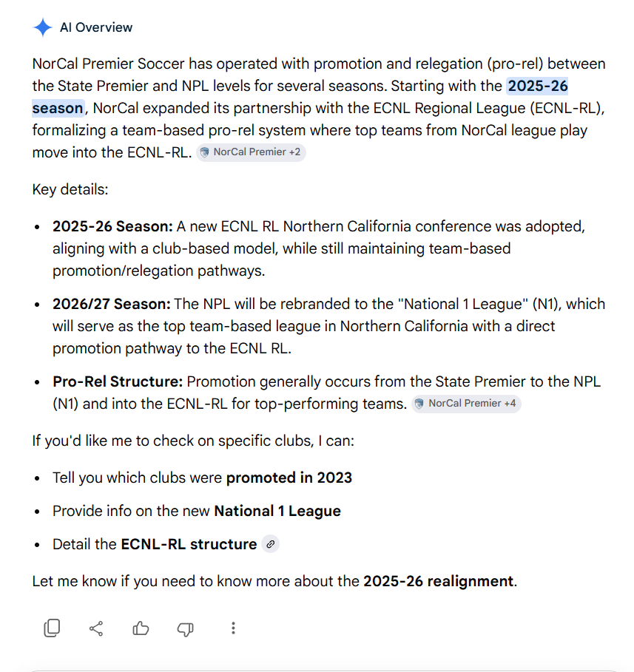634x672 pixels.
Task: Click the shield icon in NorCal Premier +2 chip
Action: [x=205, y=152]
